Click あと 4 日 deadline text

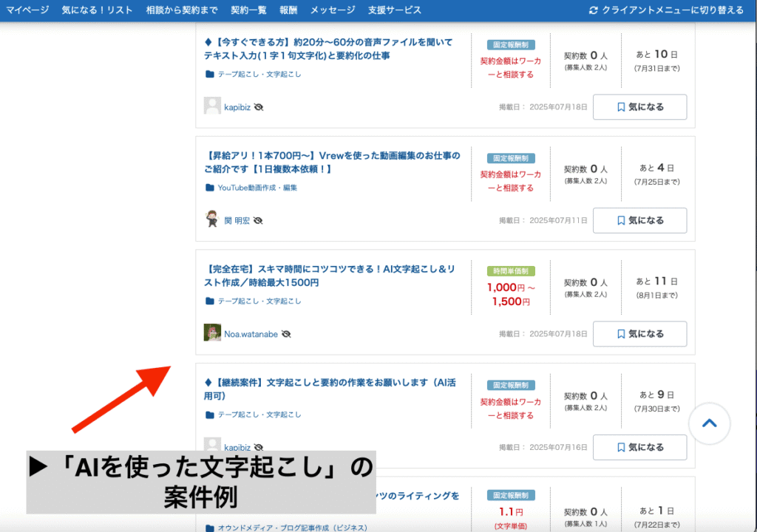tap(657, 168)
